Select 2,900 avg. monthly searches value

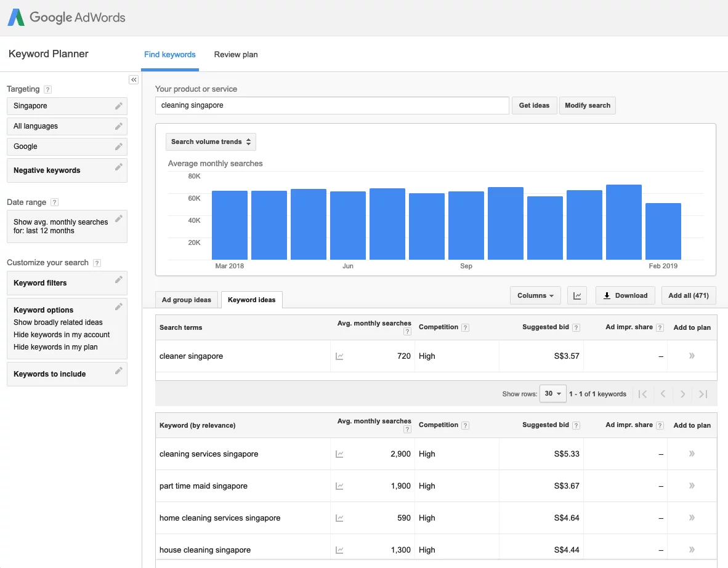pyautogui.click(x=401, y=454)
